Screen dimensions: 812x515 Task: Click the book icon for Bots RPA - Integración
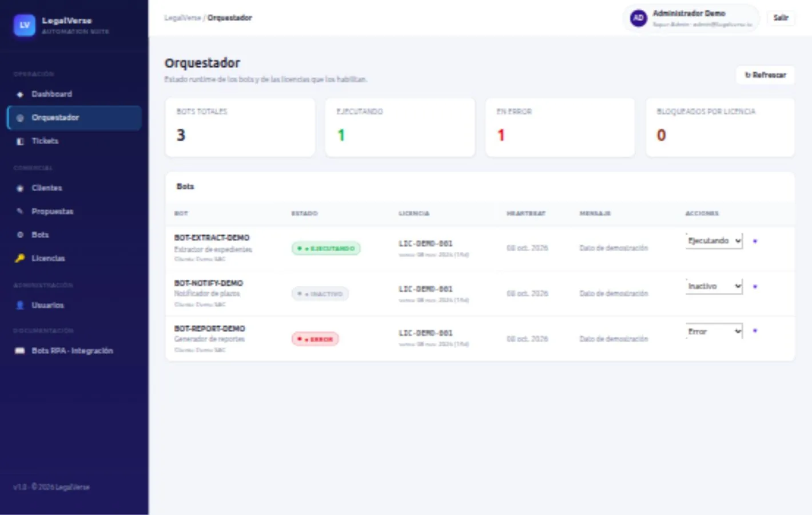click(x=20, y=351)
